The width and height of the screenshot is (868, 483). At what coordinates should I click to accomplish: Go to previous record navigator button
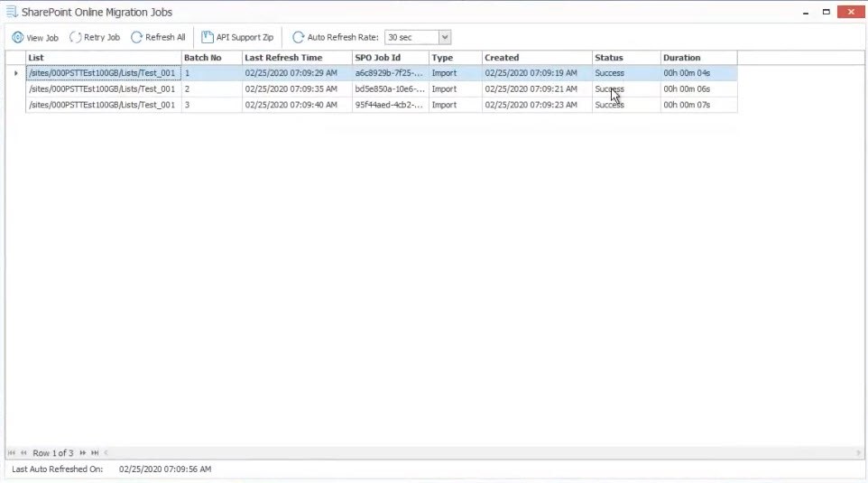click(x=23, y=452)
